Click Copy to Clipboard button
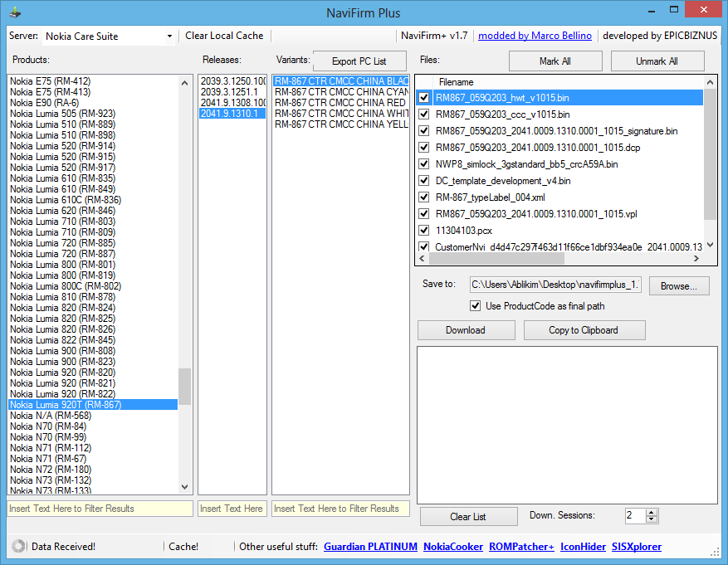This screenshot has height=565, width=728. pos(584,330)
